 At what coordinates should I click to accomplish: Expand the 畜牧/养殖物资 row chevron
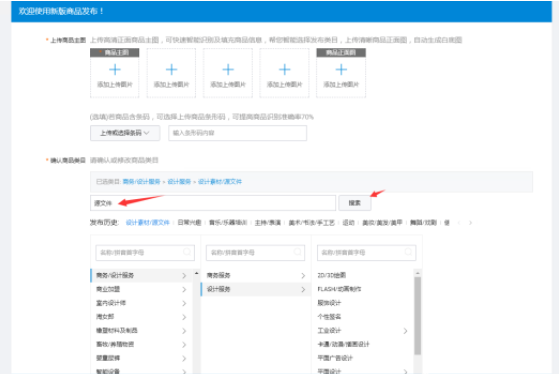(x=184, y=345)
